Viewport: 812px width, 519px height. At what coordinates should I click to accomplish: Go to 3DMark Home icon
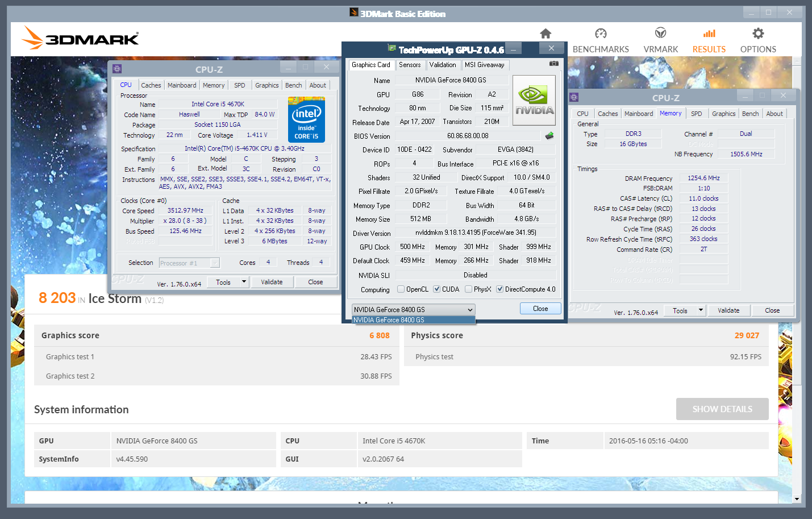tap(546, 34)
